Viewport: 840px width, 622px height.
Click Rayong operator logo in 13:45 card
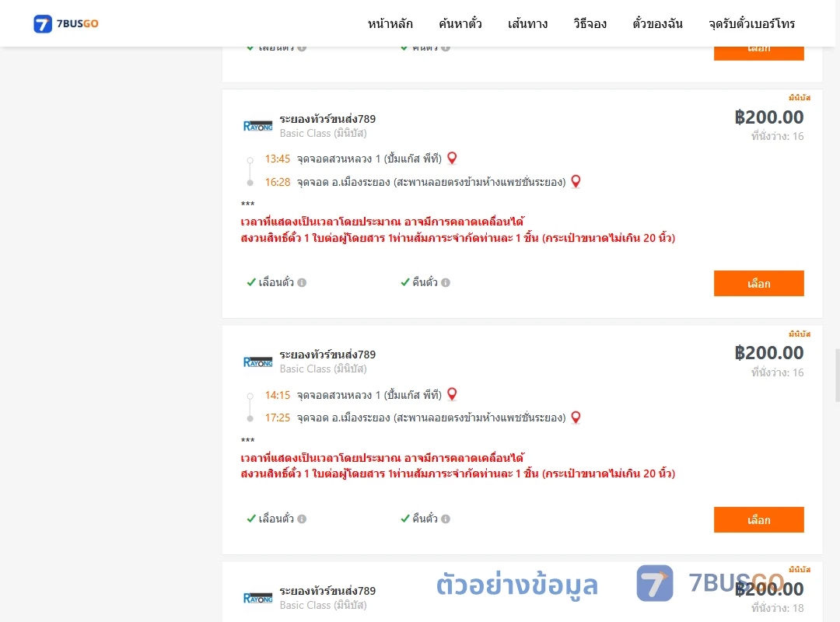(258, 126)
